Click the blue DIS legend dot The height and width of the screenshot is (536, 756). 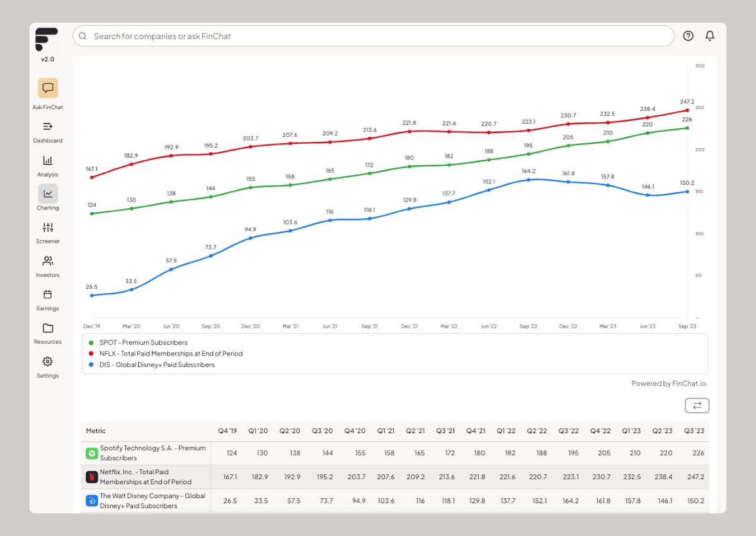click(x=91, y=364)
